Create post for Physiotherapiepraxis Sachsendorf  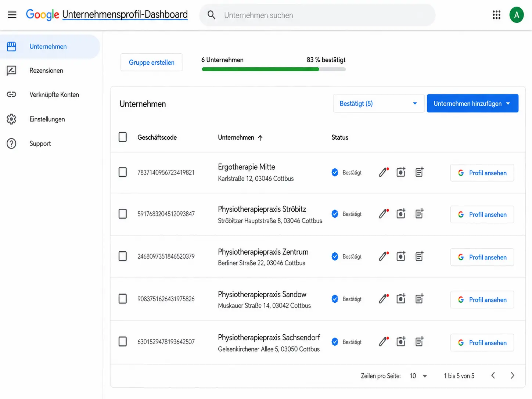click(x=419, y=342)
